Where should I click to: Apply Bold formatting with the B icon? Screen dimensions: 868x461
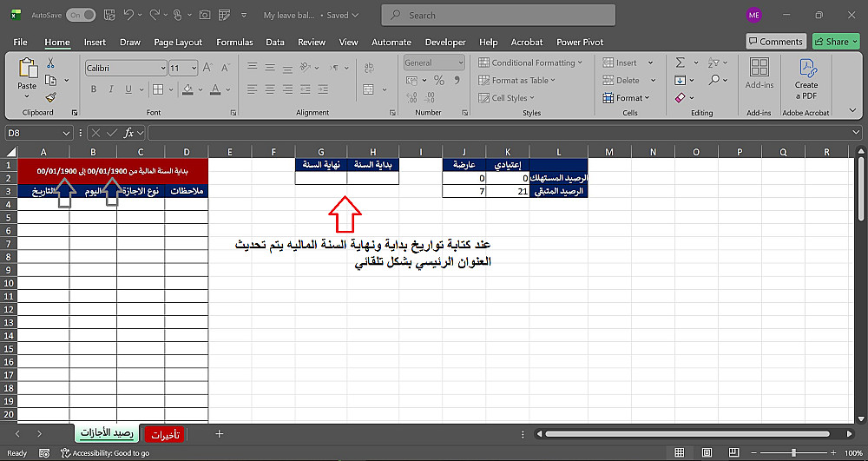tap(94, 89)
